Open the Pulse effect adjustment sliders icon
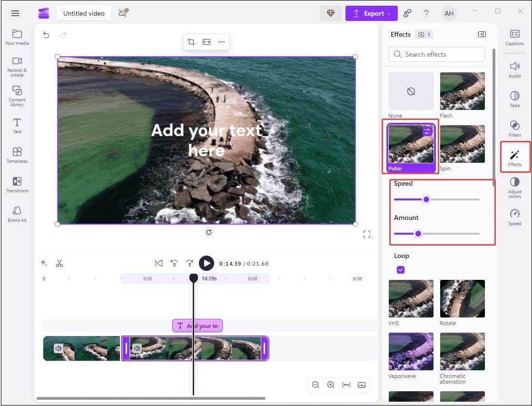The image size is (532, 406). point(426,130)
